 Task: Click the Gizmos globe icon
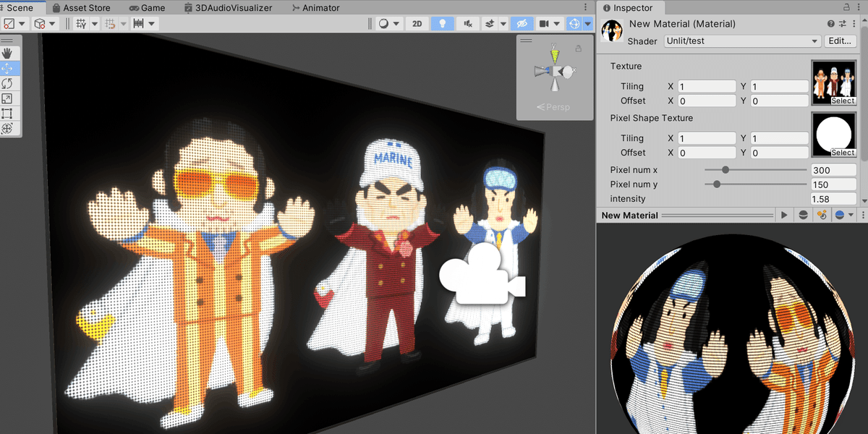coord(575,23)
